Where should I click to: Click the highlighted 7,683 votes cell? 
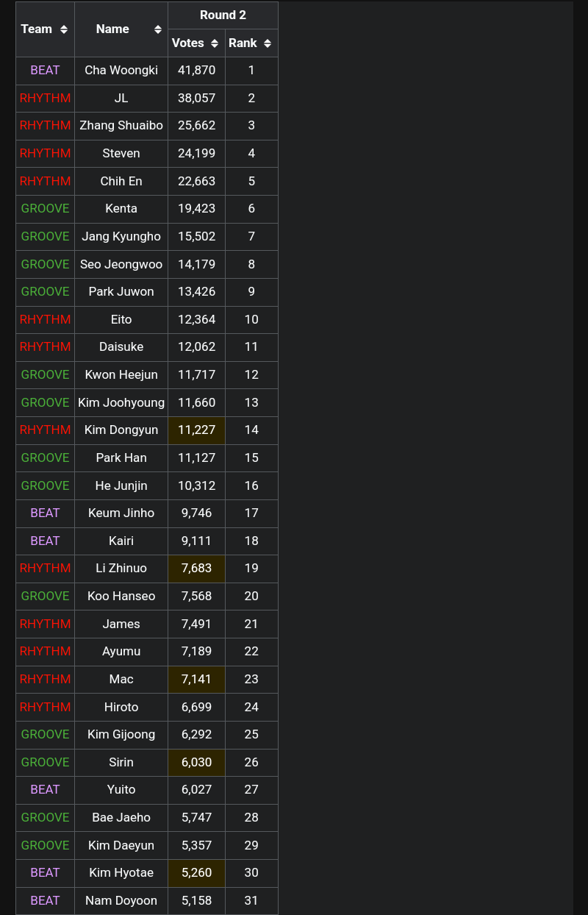pyautogui.click(x=196, y=569)
